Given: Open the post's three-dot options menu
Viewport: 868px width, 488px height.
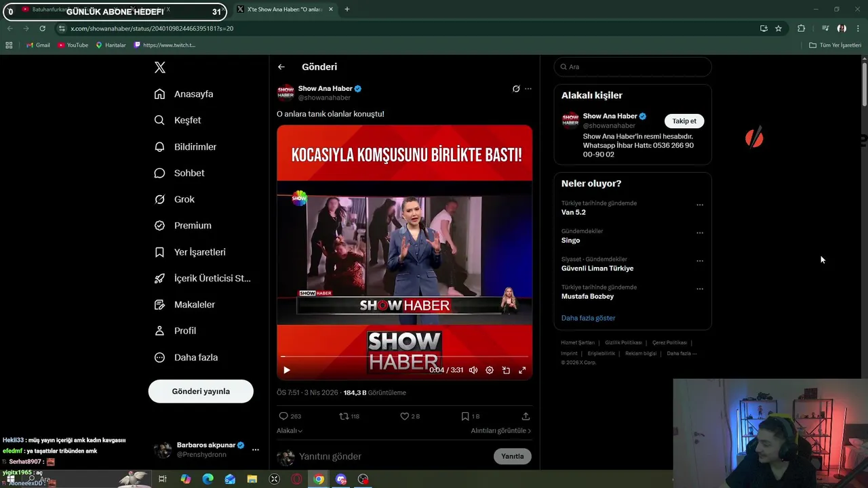Looking at the screenshot, I should (528, 89).
